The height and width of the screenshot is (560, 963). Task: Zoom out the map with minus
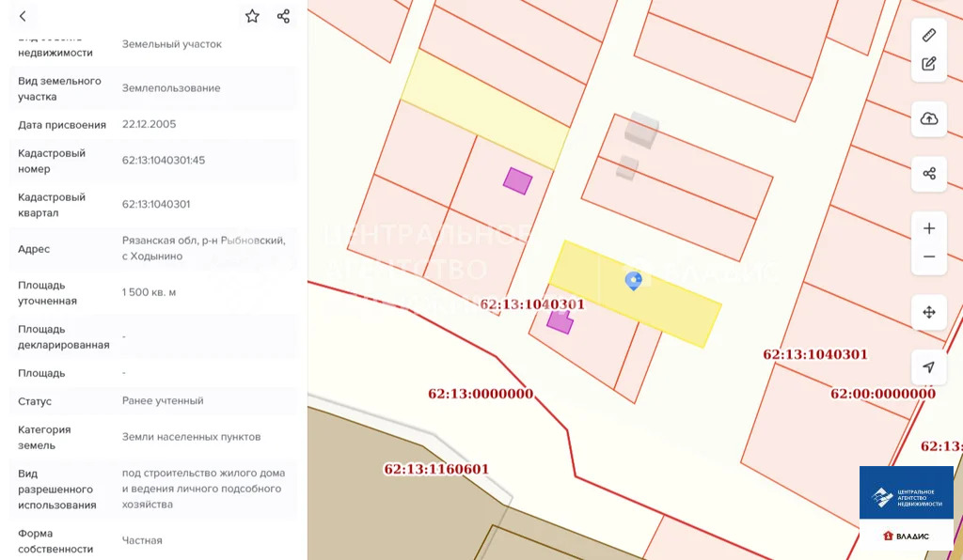(928, 257)
